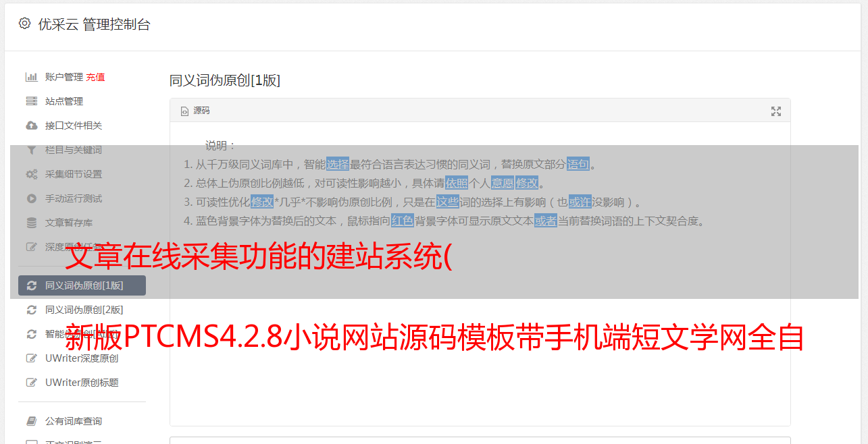Click the red 充值 recharge link

click(x=95, y=77)
